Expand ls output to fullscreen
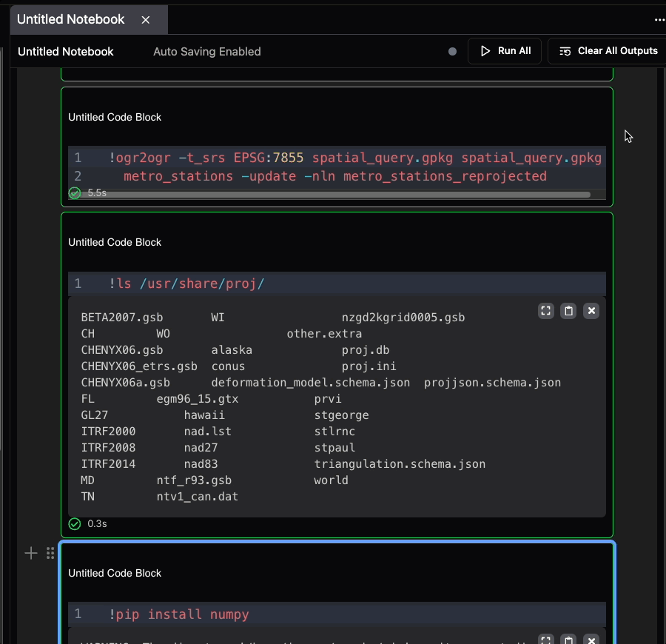This screenshot has height=644, width=666. coord(546,311)
